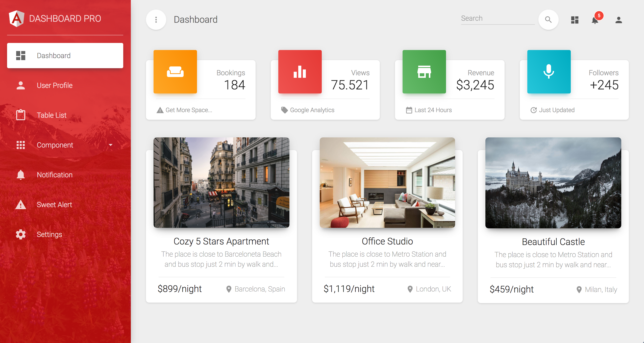Click the green Revenue store icon
The width and height of the screenshot is (644, 343).
click(424, 72)
